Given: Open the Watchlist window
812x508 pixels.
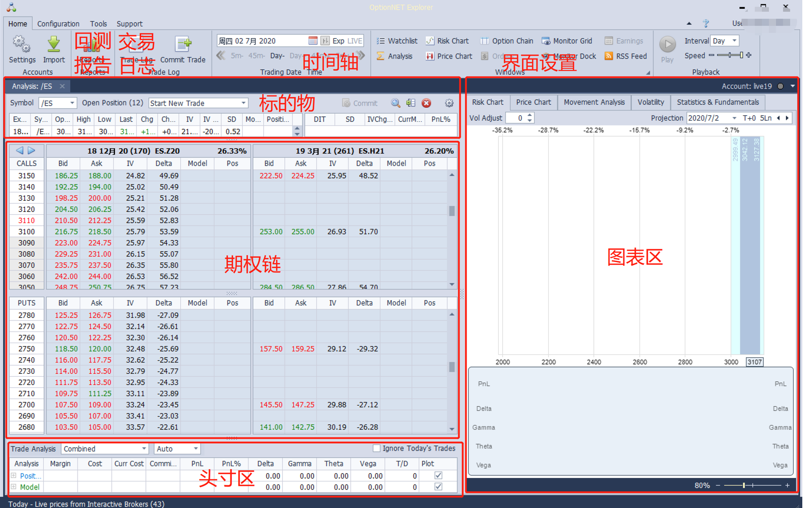Looking at the screenshot, I should [x=397, y=41].
